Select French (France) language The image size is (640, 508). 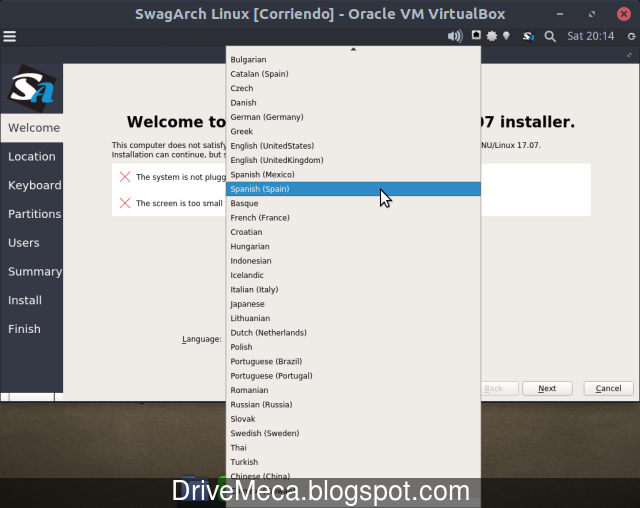click(353, 217)
